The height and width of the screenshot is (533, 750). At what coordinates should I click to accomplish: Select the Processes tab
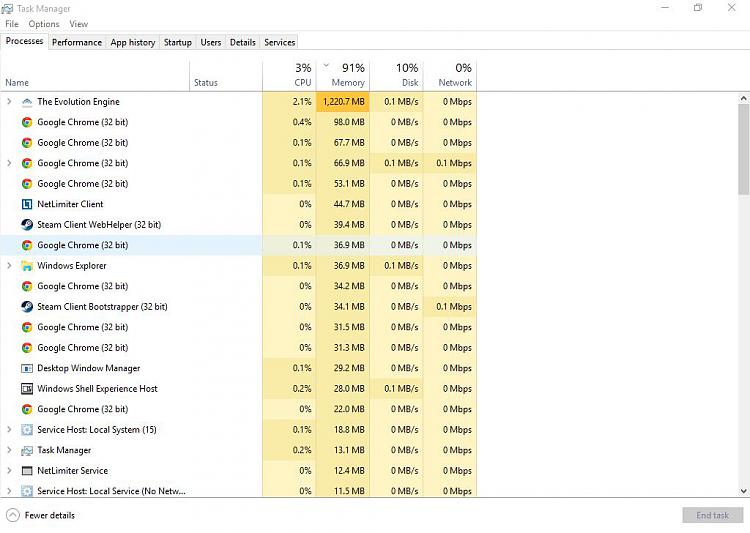(x=24, y=41)
